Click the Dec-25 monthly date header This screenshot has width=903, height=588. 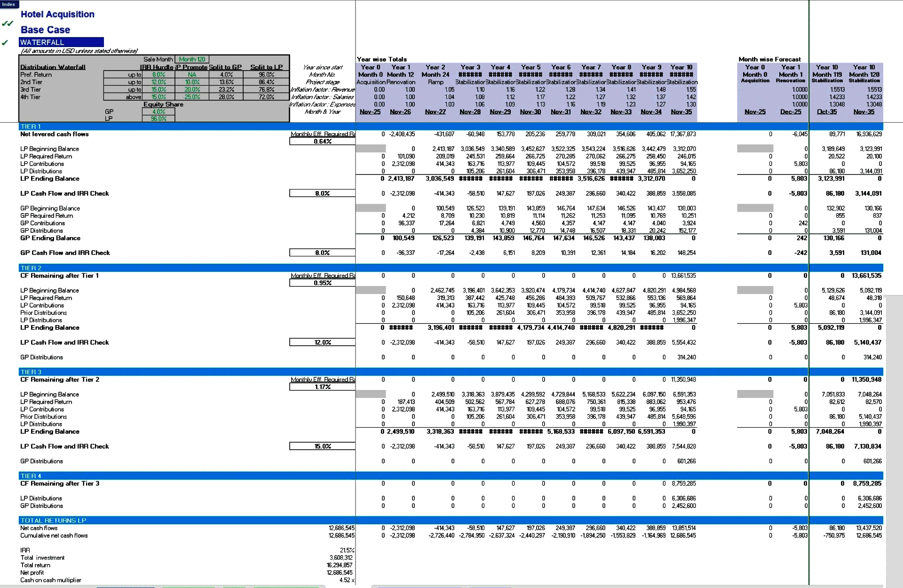(x=791, y=111)
